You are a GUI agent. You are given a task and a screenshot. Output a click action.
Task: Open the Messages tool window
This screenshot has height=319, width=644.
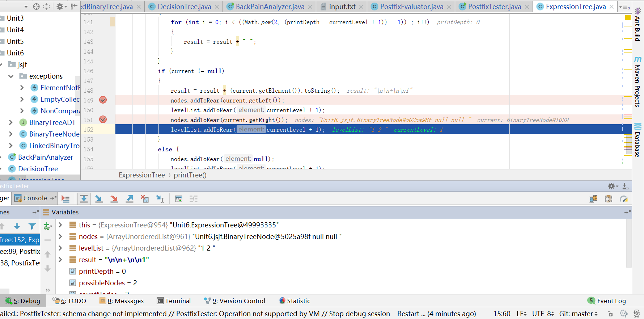pyautogui.click(x=122, y=301)
